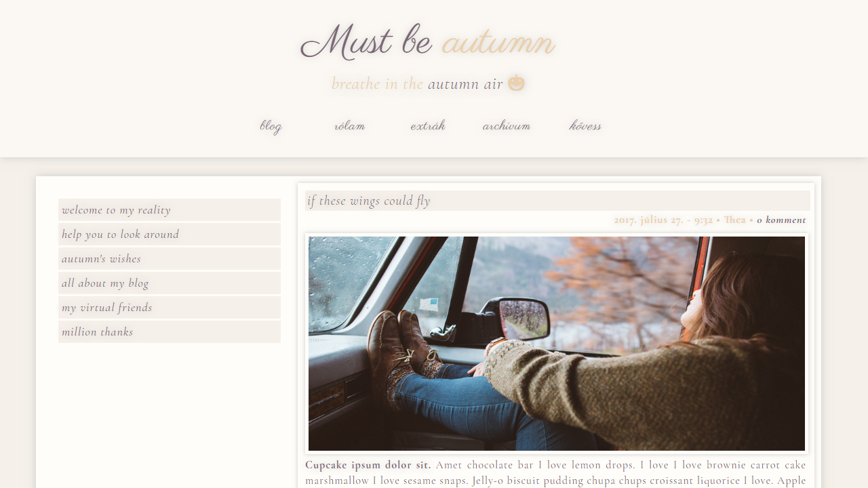Viewport: 868px width, 488px height.
Task: Open the blog menu item
Action: point(271,126)
